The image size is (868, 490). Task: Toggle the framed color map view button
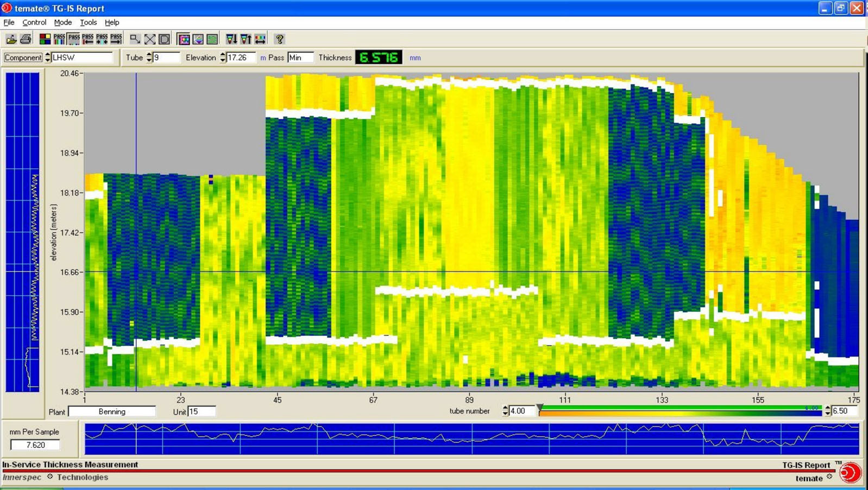pyautogui.click(x=184, y=39)
